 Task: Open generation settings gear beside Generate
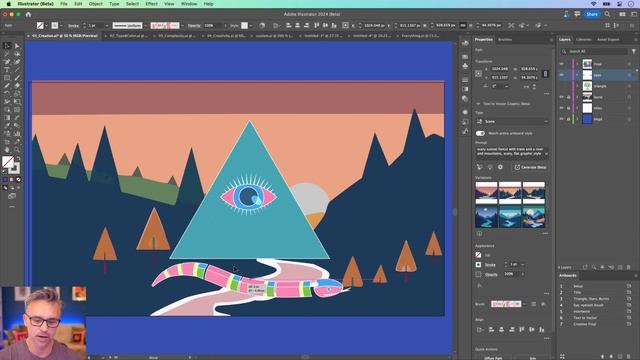tap(500, 167)
